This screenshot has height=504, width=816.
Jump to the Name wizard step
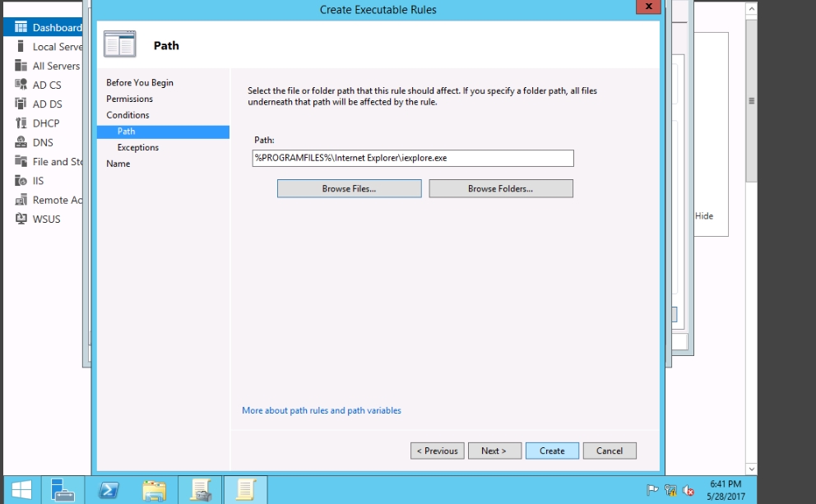click(118, 164)
